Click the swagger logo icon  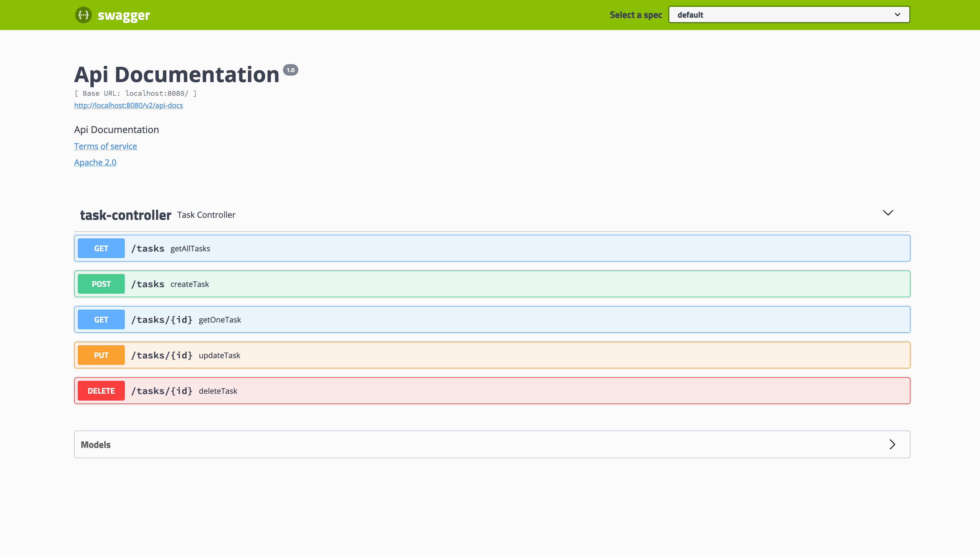coord(84,15)
